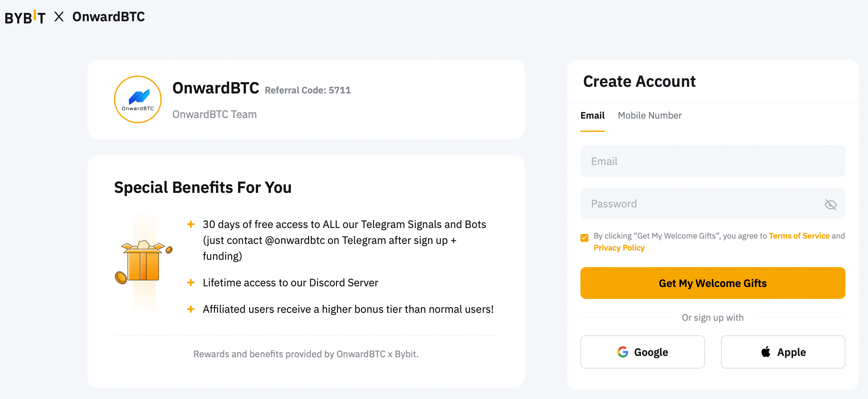
Task: Select the Google icon in sign-up button
Action: pyautogui.click(x=623, y=352)
